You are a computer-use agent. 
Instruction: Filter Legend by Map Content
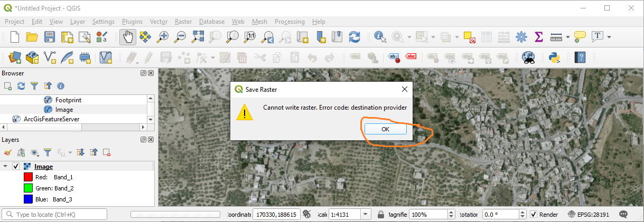point(48,152)
